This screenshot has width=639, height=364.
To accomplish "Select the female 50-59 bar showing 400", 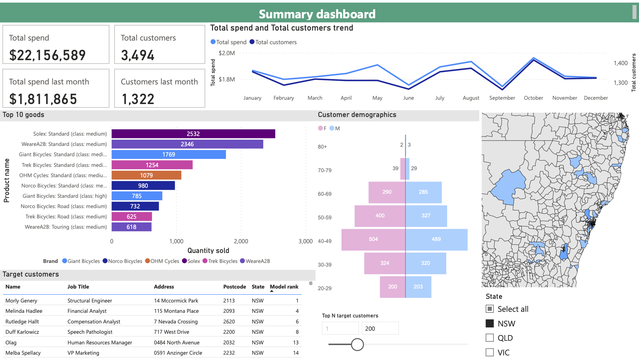I will click(x=380, y=216).
